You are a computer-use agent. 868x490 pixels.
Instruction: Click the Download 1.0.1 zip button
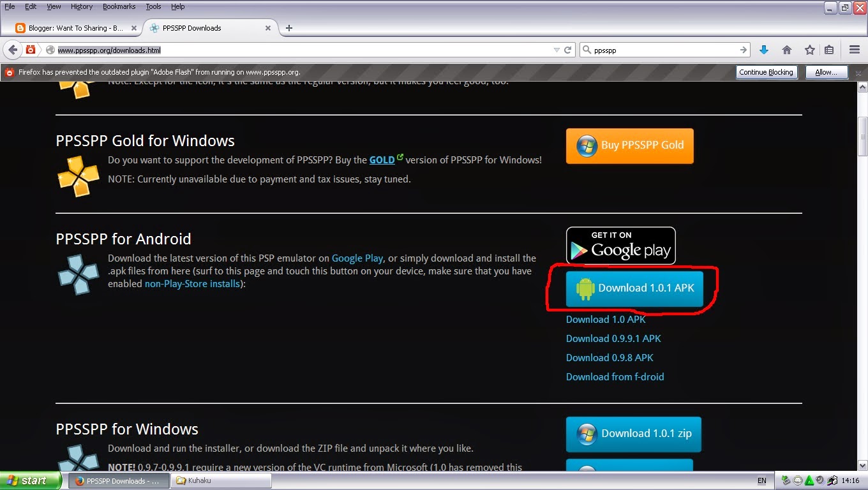click(633, 434)
